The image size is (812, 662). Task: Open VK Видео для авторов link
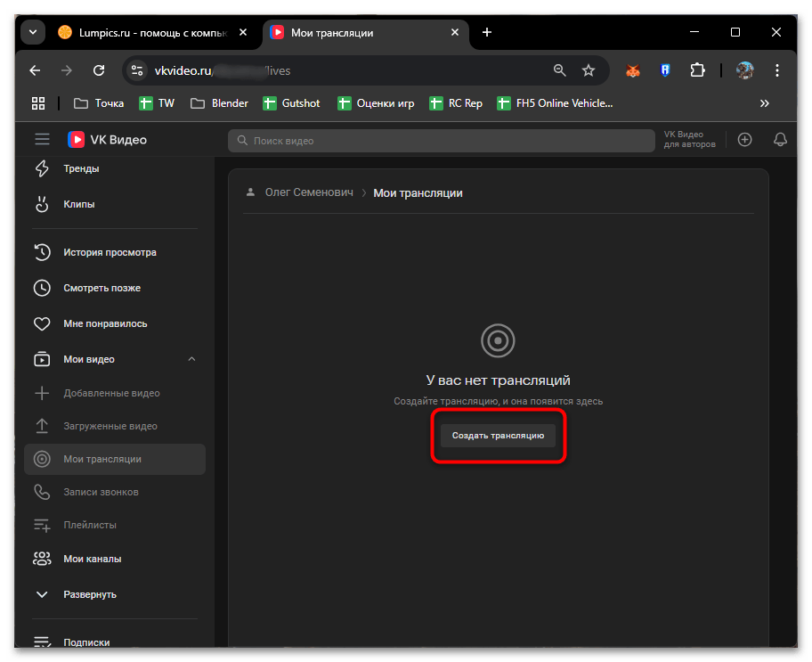(x=689, y=140)
